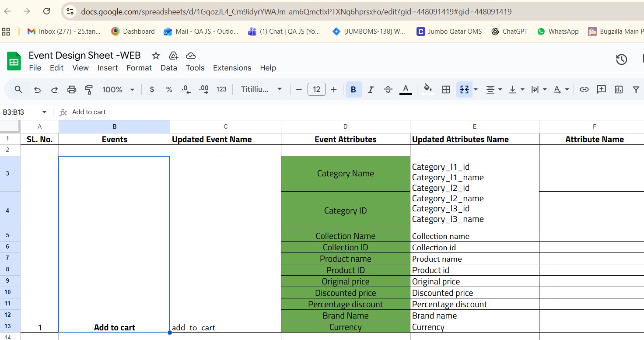644x340 pixels.
Task: Open the Extensions menu
Action: 232,68
